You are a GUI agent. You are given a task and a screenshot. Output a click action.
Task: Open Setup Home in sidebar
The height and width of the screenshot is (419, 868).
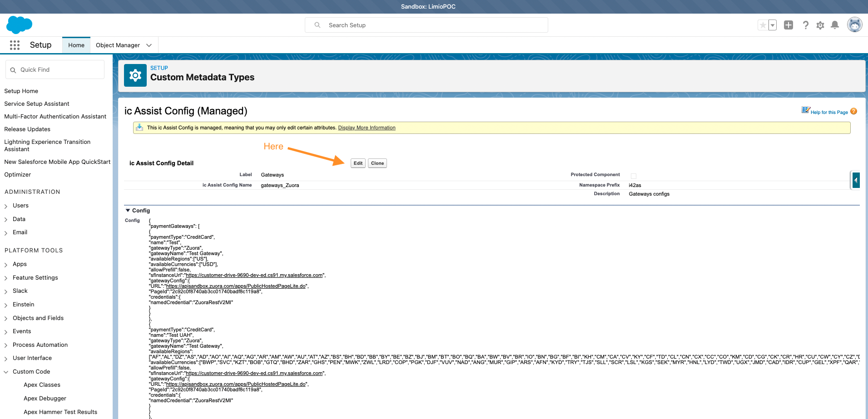click(21, 91)
